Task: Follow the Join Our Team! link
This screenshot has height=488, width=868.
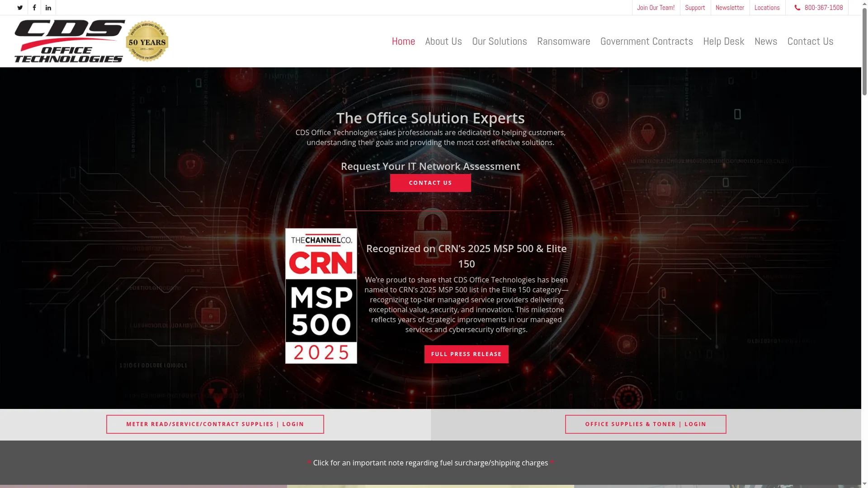Action: click(x=656, y=8)
